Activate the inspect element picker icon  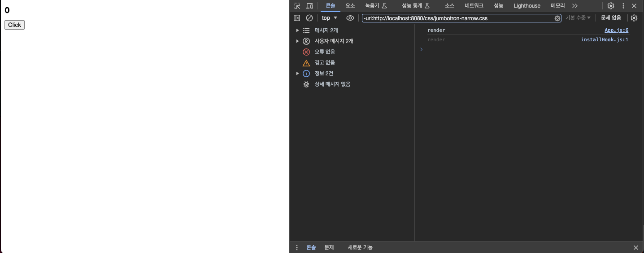(297, 6)
